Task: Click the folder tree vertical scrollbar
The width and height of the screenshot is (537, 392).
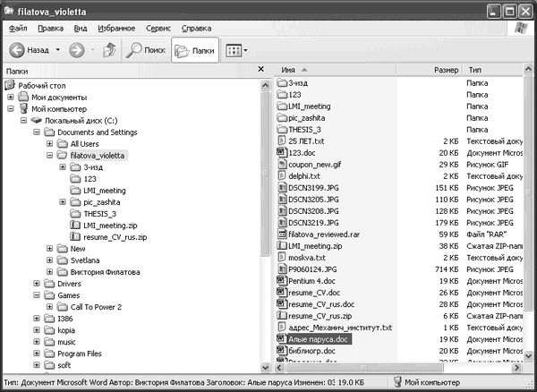Action: 263,224
